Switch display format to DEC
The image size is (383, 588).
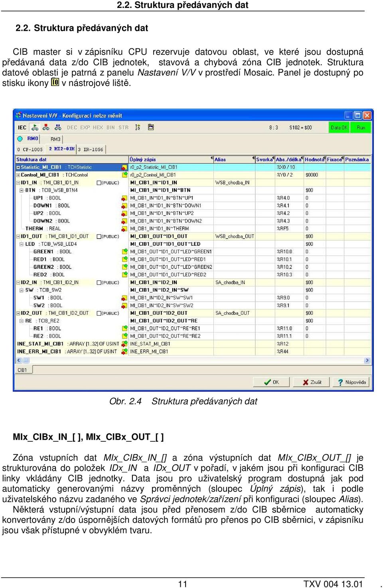pos(72,127)
